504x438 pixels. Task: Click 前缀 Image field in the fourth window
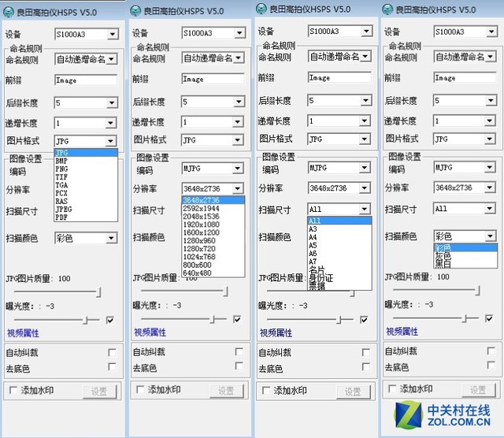(465, 77)
